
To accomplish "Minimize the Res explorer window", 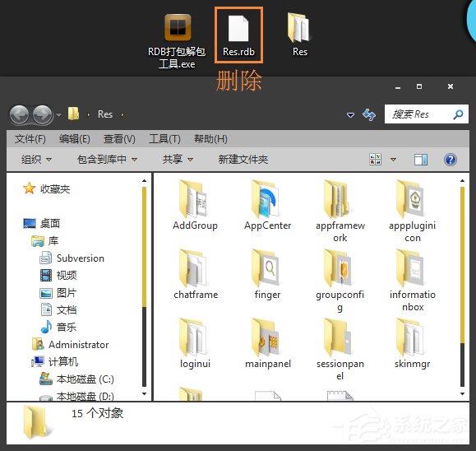I will click(398, 87).
